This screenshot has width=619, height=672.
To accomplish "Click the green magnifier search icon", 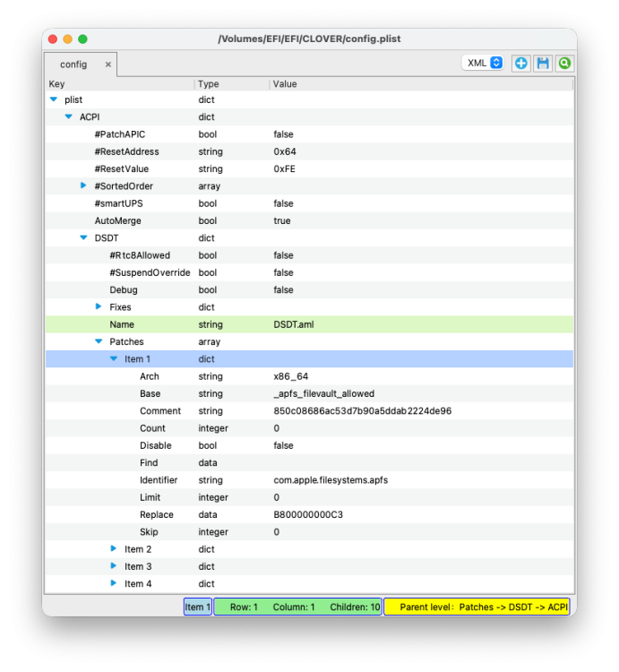I will point(564,64).
